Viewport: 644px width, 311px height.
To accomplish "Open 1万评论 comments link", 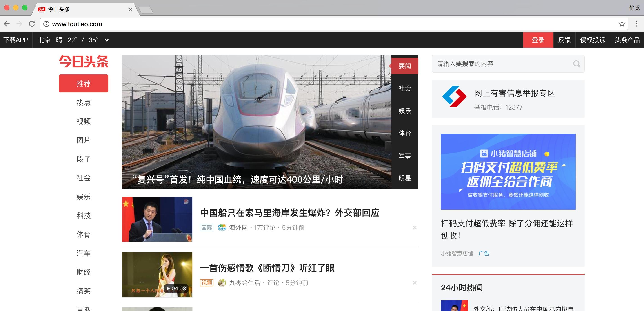I will tap(265, 227).
